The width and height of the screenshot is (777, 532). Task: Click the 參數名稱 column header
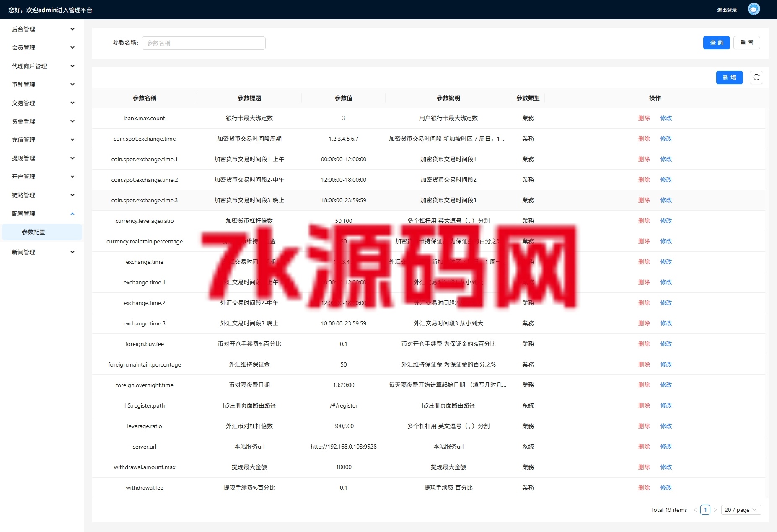click(145, 98)
